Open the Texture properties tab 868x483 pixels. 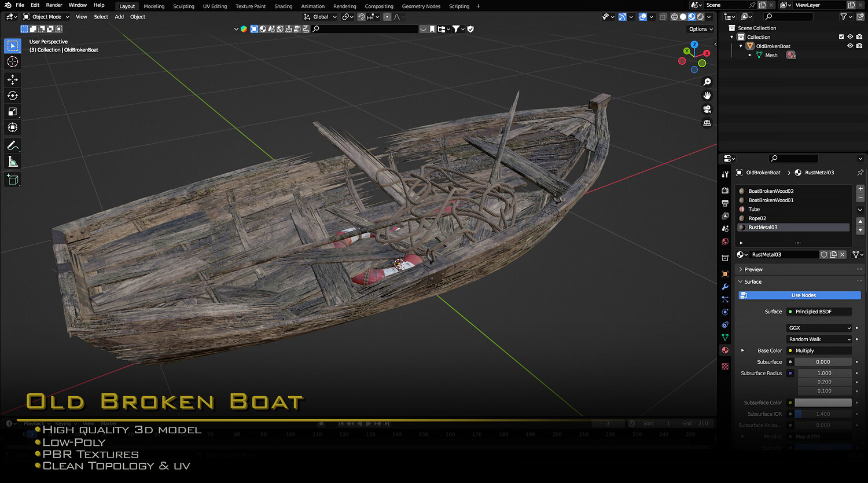[725, 367]
